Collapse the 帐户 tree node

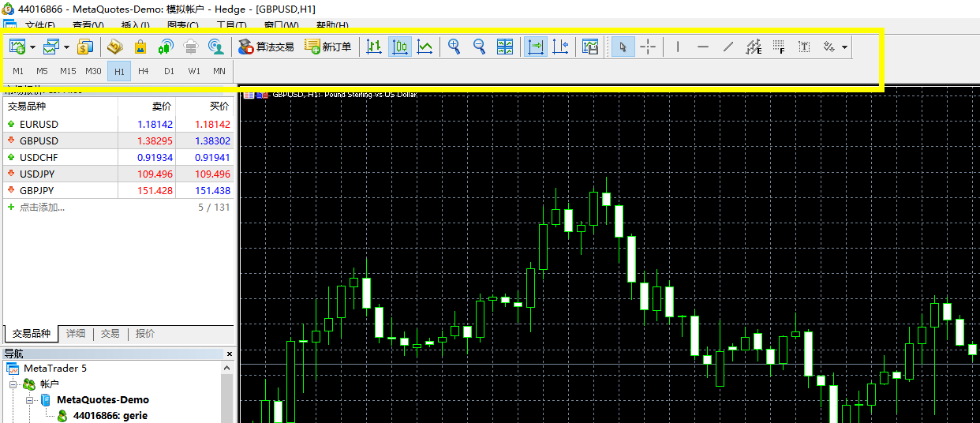[13, 384]
